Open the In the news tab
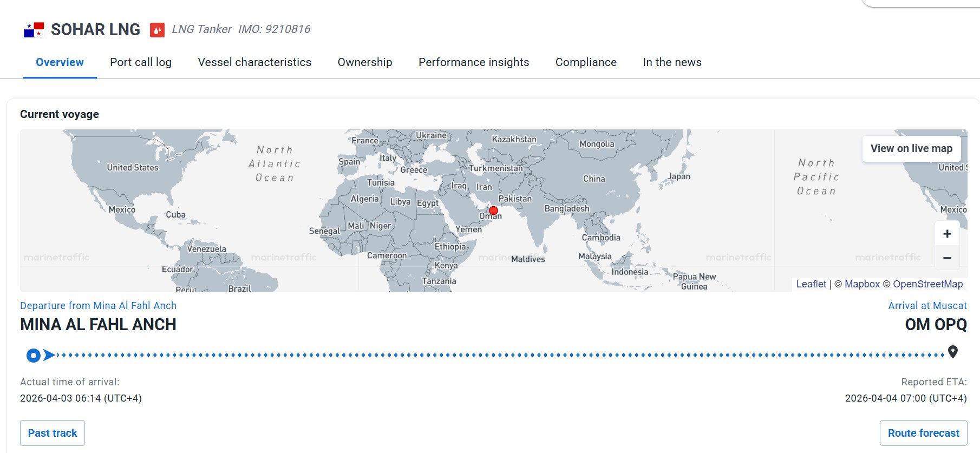The width and height of the screenshot is (980, 453). (x=672, y=62)
